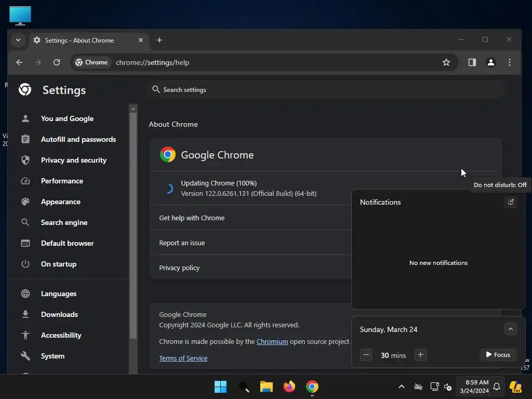Click the taskbar clock 8:59 AM

click(474, 387)
